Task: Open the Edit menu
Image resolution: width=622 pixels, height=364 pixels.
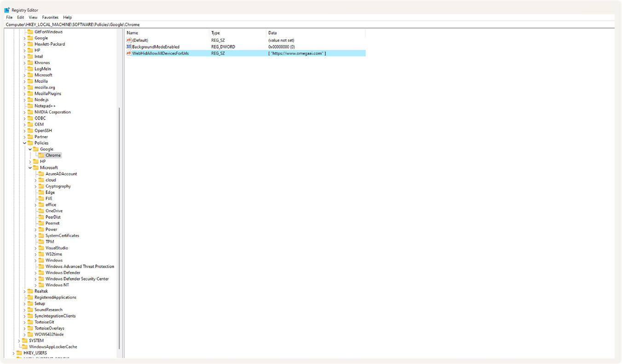Action: (x=21, y=17)
